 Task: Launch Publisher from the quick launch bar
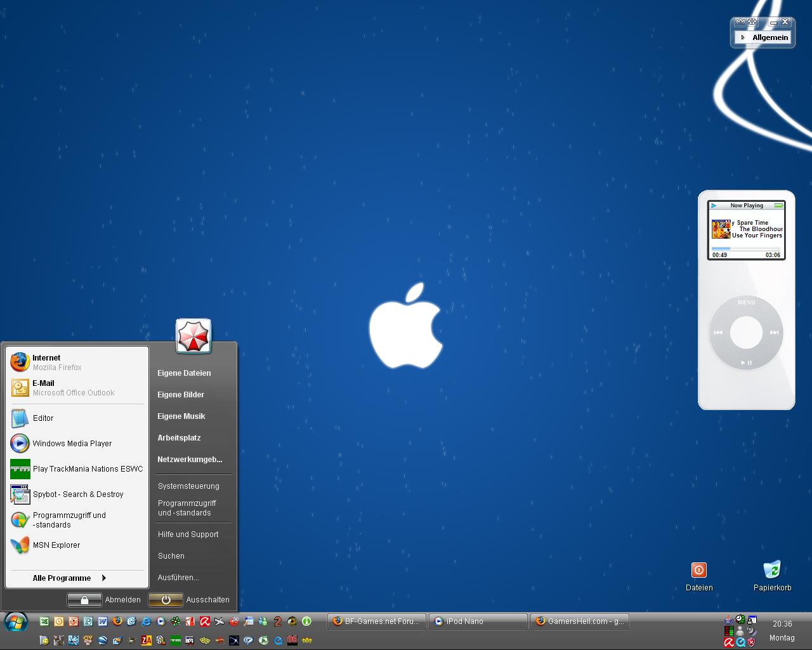(x=88, y=621)
